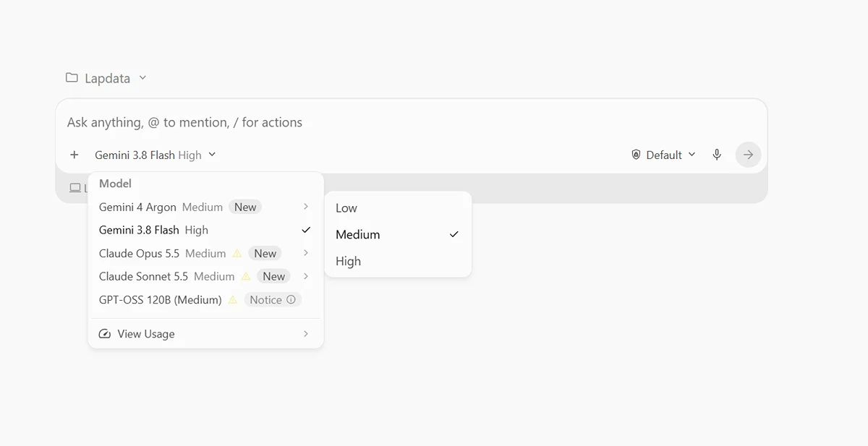868x446 pixels.
Task: Click the warning icon on Claude Opus 5.5
Action: click(x=237, y=253)
